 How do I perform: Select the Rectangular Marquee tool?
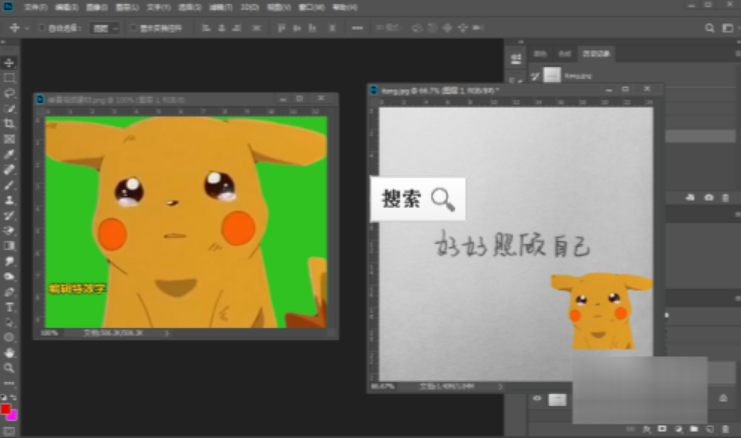pyautogui.click(x=10, y=78)
